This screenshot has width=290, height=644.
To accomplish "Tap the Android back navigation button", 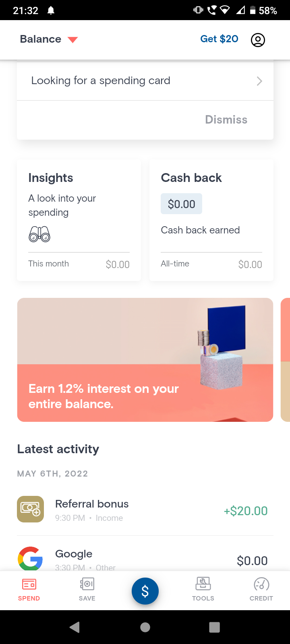I will coord(75,627).
